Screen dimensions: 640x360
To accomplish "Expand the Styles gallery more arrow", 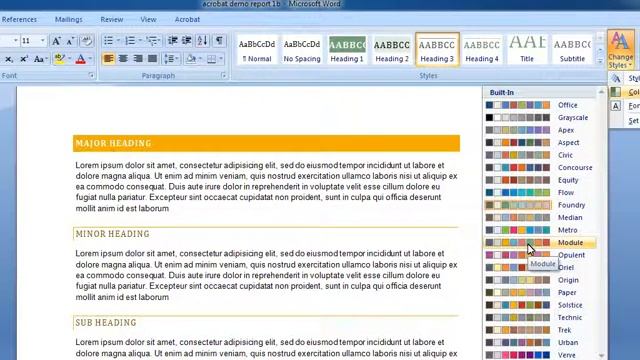I will click(600, 61).
